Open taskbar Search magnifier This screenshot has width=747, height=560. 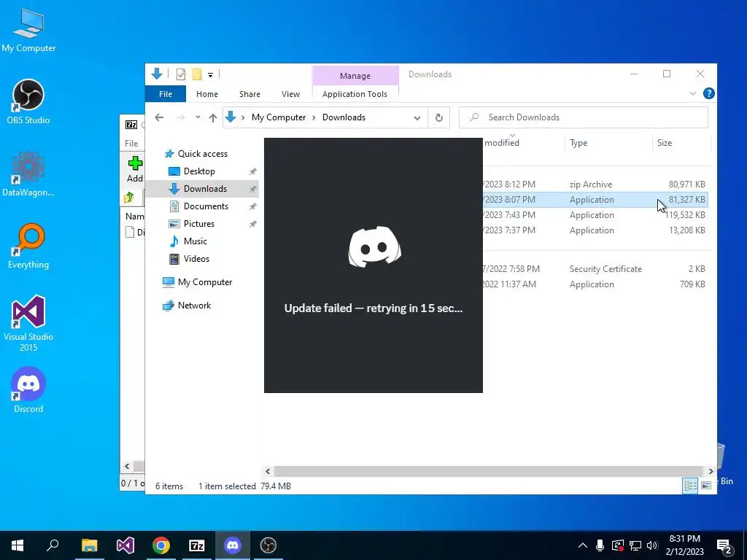click(x=53, y=545)
